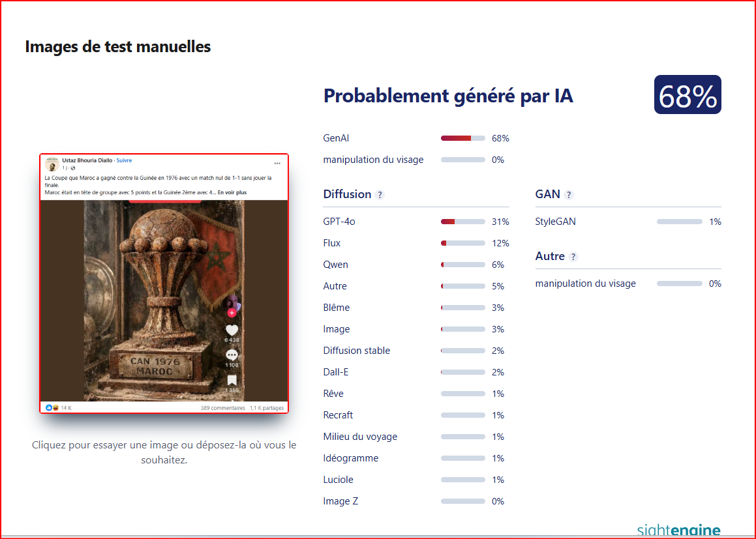
Task: Click the GenAI 68% progress bar
Action: click(462, 138)
